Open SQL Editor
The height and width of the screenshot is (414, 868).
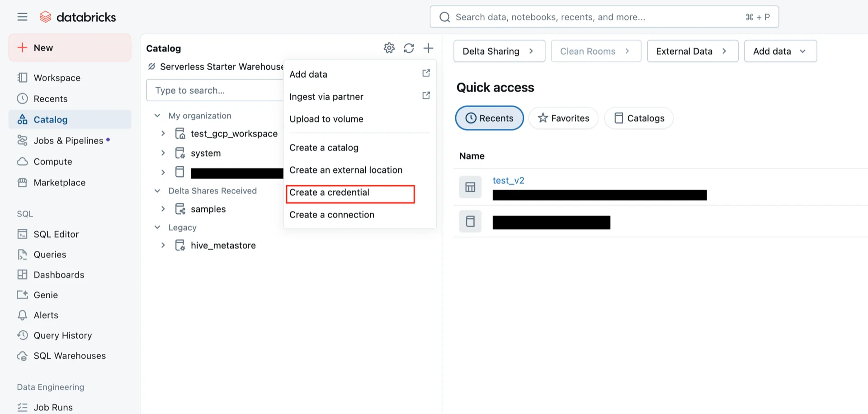pyautogui.click(x=70, y=234)
